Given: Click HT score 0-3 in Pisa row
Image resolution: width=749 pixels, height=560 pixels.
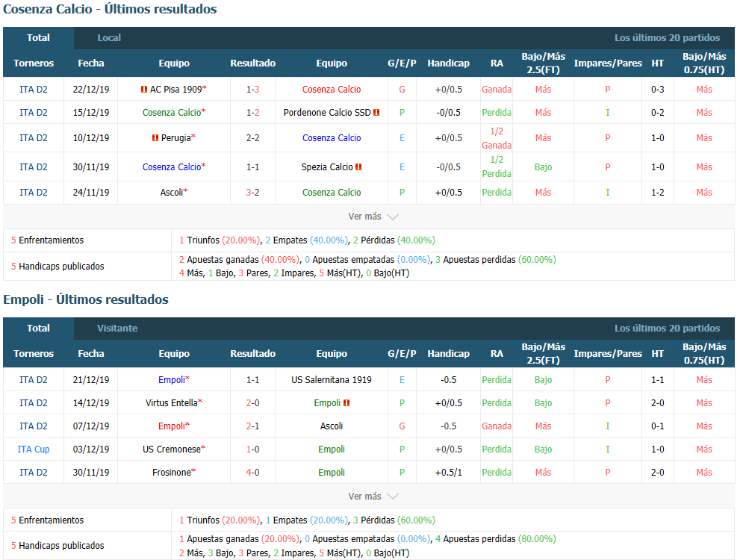Looking at the screenshot, I should (x=658, y=90).
